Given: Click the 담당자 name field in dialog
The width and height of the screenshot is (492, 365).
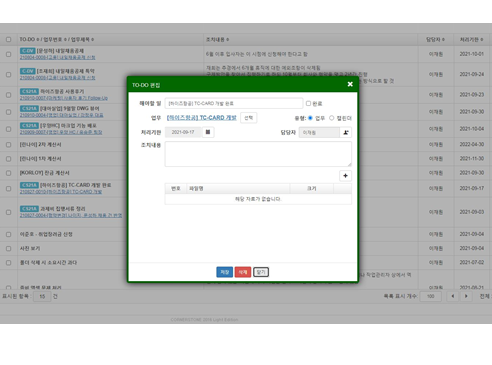Looking at the screenshot, I should (x=319, y=133).
